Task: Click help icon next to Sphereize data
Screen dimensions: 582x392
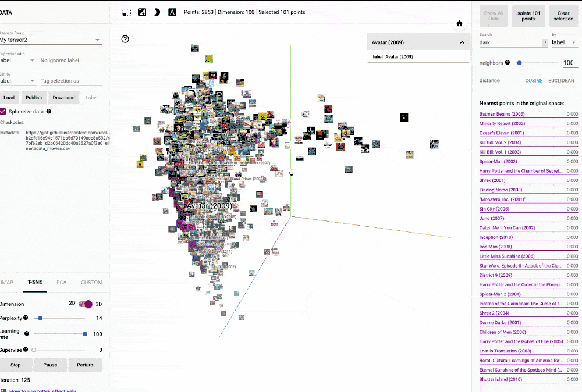Action: pos(49,111)
